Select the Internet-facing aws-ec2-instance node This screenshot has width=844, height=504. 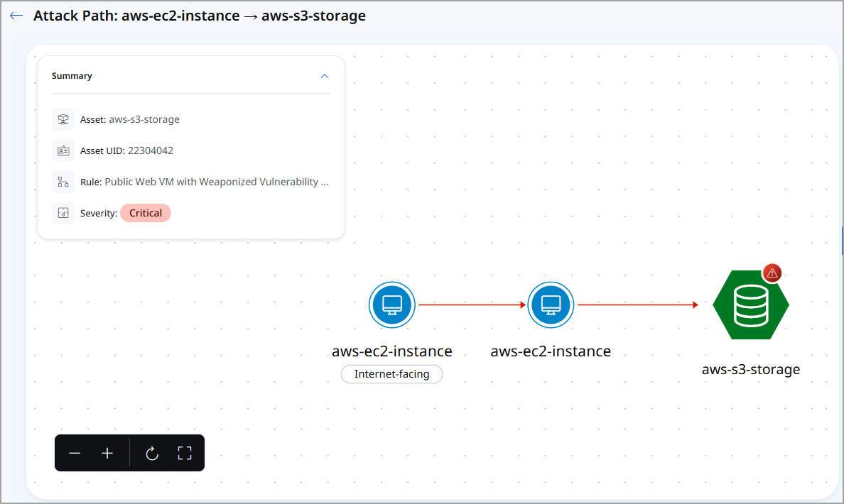click(392, 305)
